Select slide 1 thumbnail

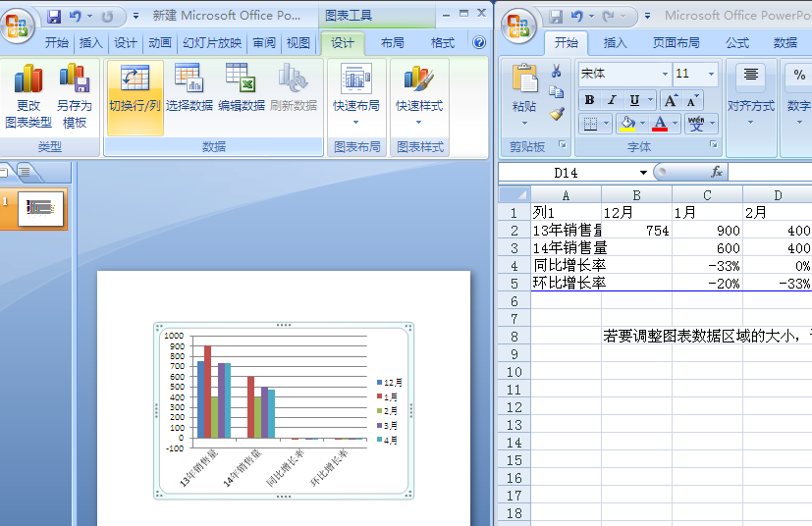click(x=41, y=209)
